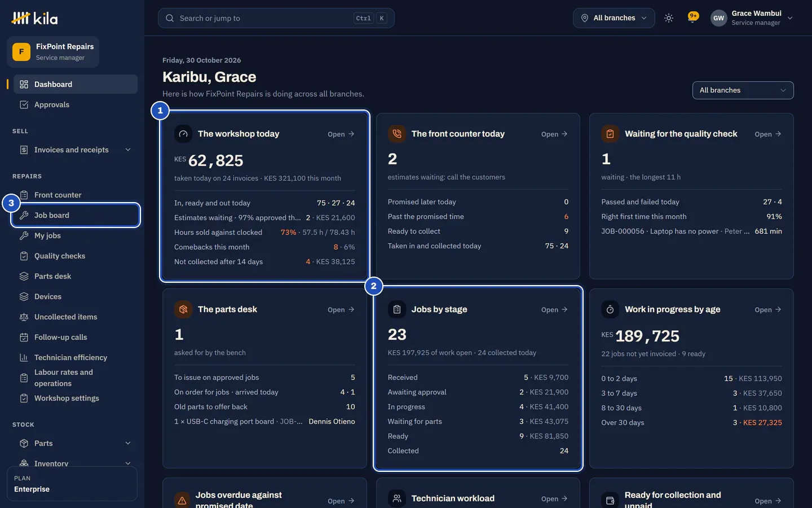Screen dimensions: 812x508
Task: Click the Ready for collection wallet icon
Action: [610, 501]
